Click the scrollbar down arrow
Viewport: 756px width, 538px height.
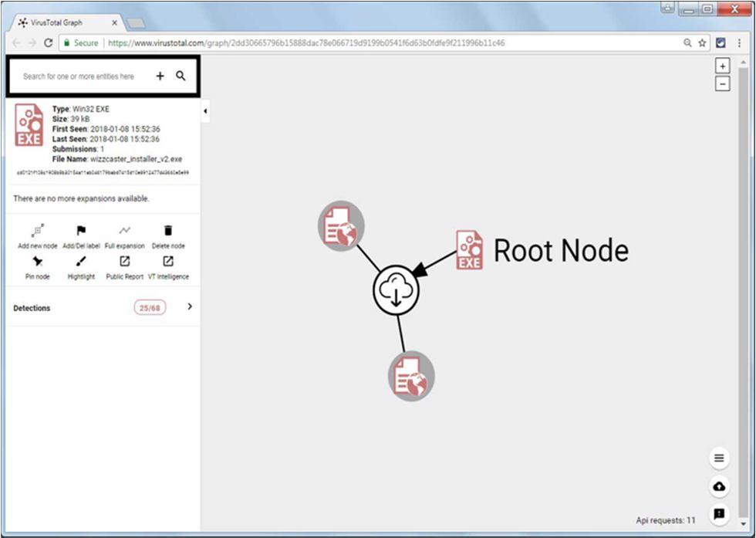tap(743, 523)
